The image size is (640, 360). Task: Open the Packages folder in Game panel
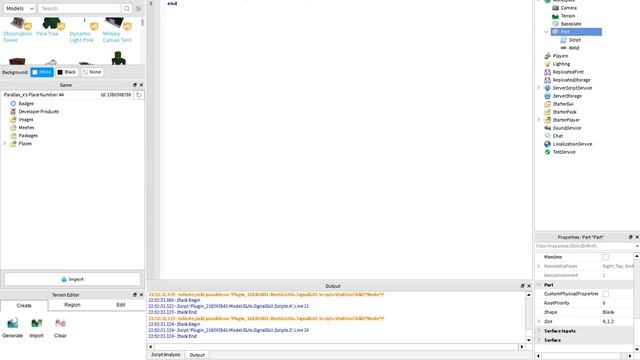pyautogui.click(x=28, y=136)
